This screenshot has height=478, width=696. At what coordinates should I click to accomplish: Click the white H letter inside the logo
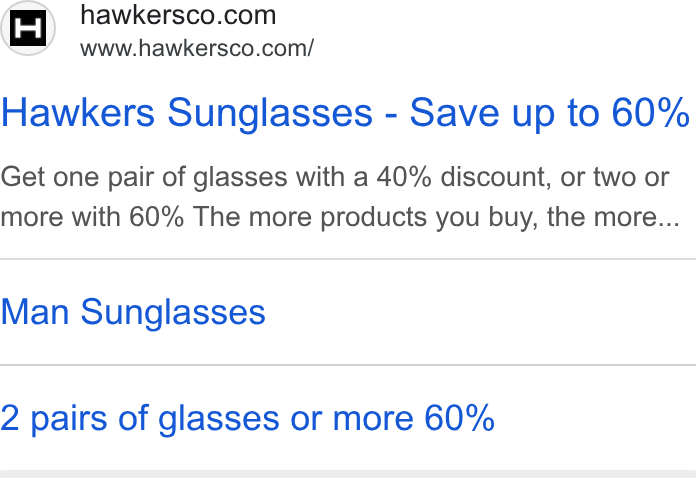coord(28,28)
